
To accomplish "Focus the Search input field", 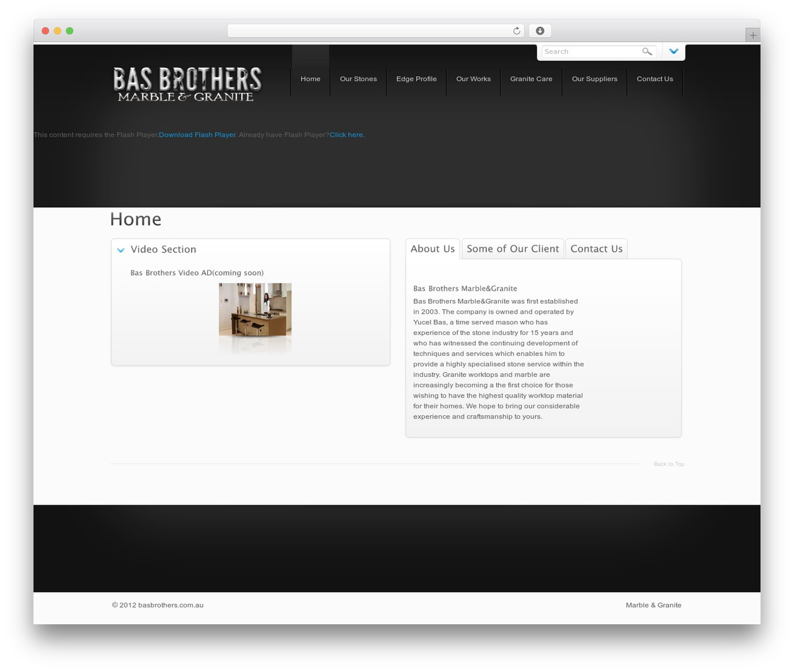I will coord(591,51).
